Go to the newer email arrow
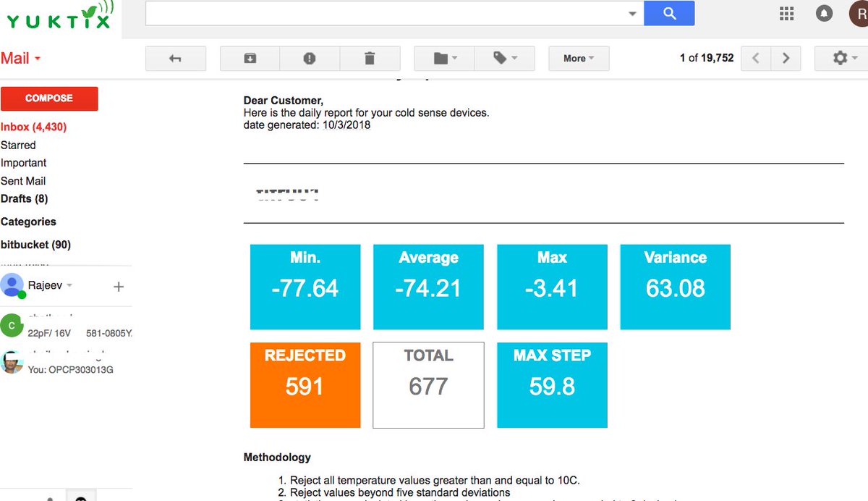 click(756, 59)
